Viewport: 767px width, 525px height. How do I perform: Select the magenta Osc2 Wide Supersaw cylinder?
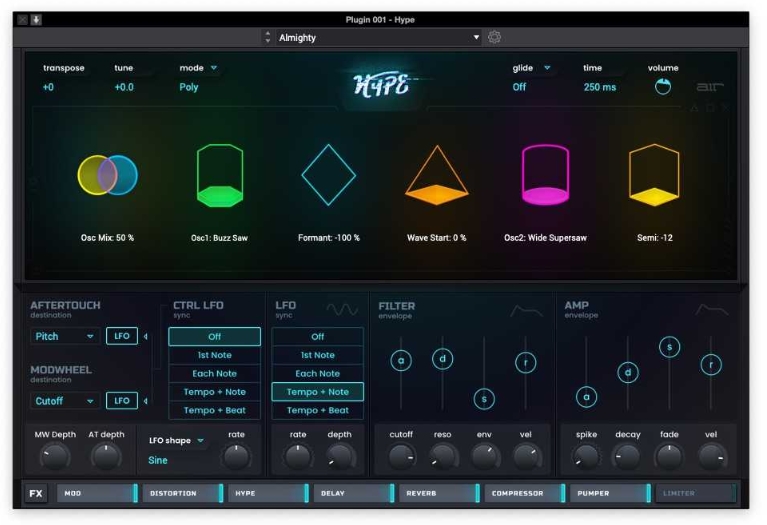545,174
